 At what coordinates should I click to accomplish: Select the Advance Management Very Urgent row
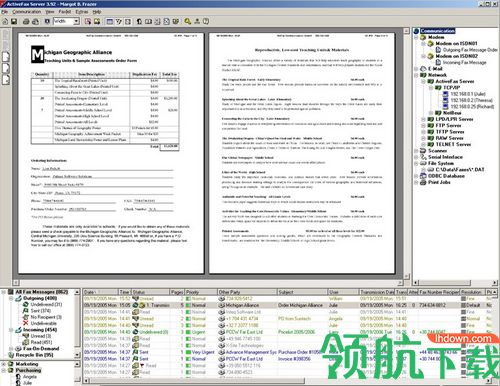point(288,352)
